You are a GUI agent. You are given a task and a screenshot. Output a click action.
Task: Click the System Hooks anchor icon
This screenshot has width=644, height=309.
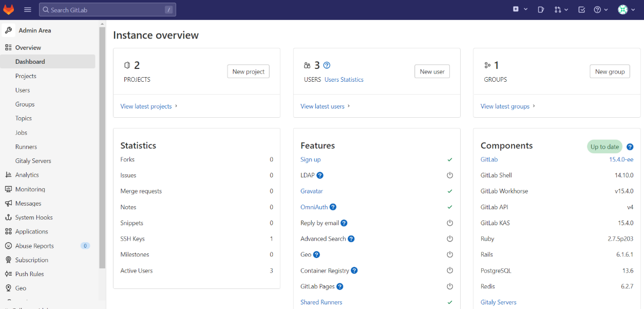coord(8,217)
